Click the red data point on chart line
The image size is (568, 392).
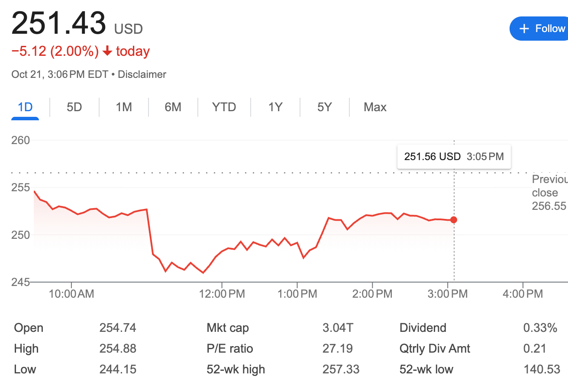point(454,220)
